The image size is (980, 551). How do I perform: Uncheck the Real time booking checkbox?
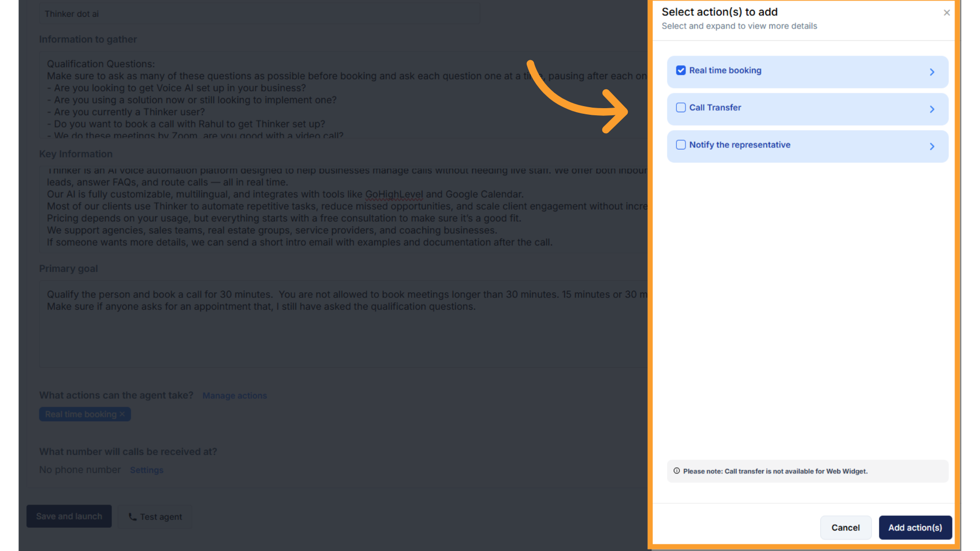coord(680,70)
